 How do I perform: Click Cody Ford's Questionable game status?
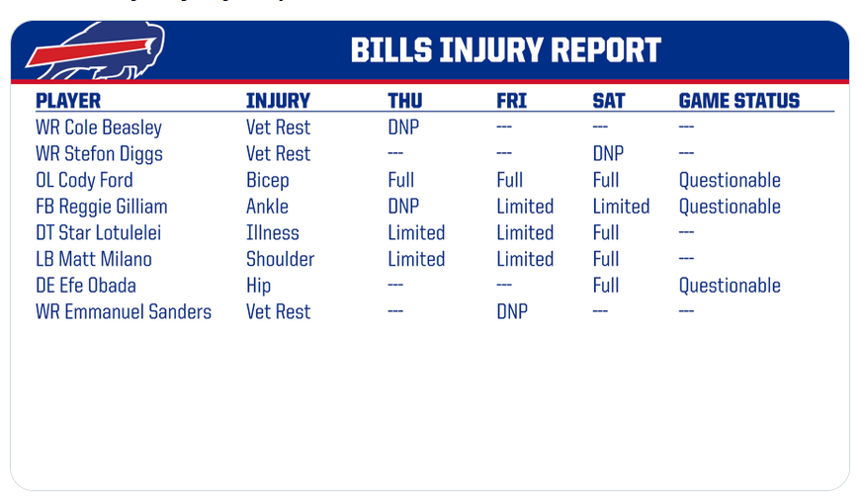pos(730,180)
